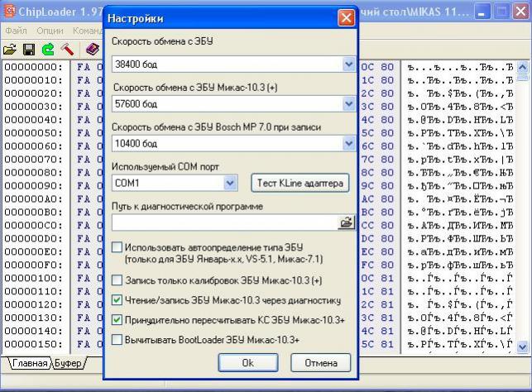Screen dimensions: 532x392
Task: Click address row 00000150:
Action: tap(34, 344)
